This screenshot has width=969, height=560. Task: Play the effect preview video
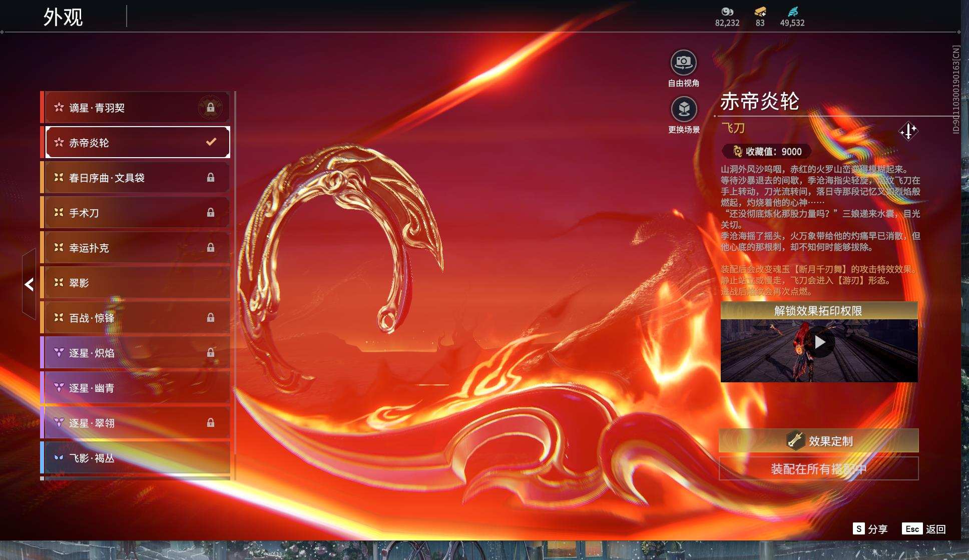click(819, 342)
